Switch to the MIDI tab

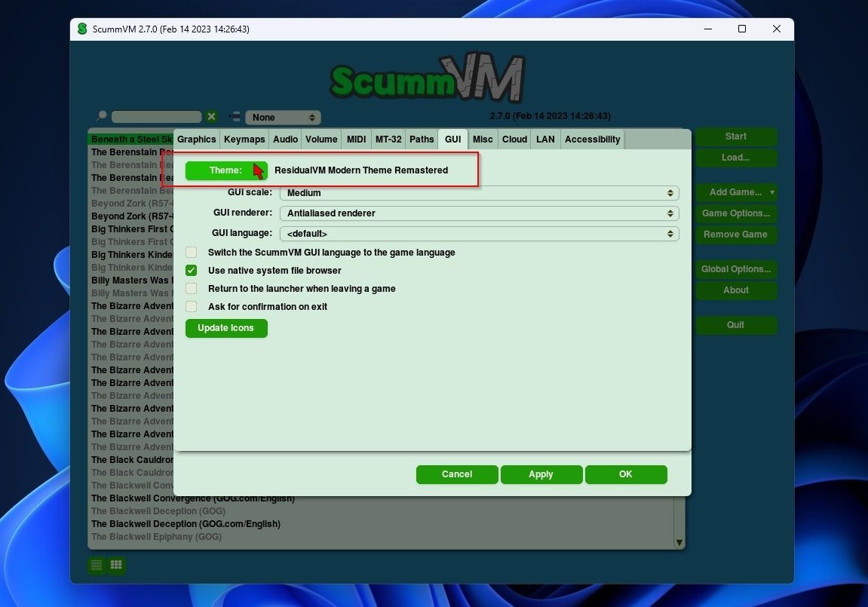point(356,139)
